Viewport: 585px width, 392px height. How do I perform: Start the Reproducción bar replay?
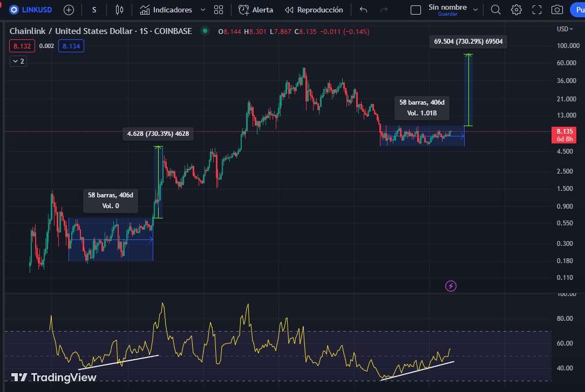click(314, 10)
